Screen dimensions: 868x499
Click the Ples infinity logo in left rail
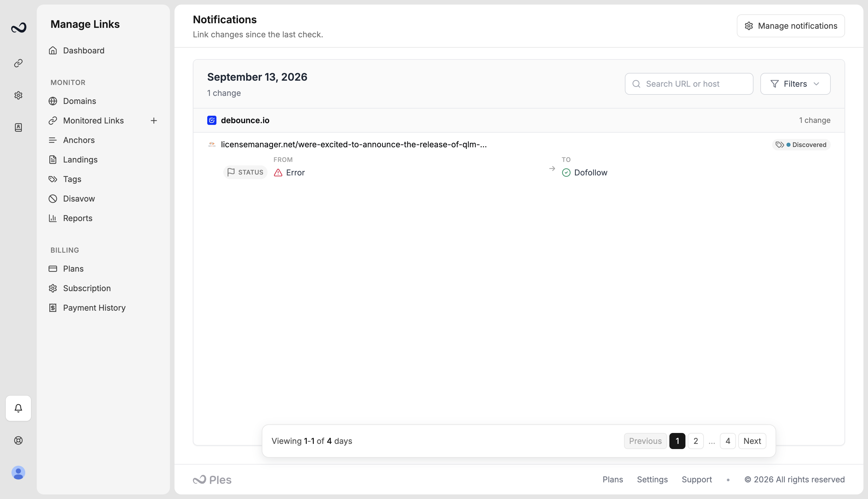tap(18, 28)
